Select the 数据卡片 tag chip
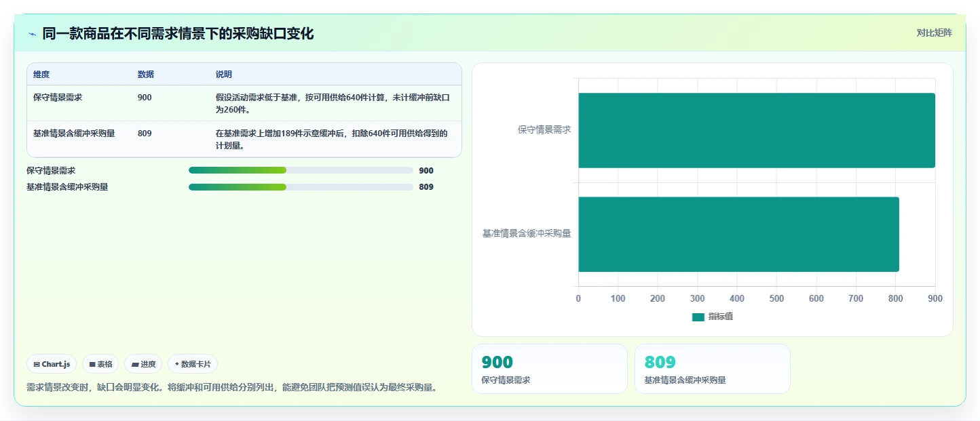Viewport: 980px width, 421px height. click(x=193, y=364)
